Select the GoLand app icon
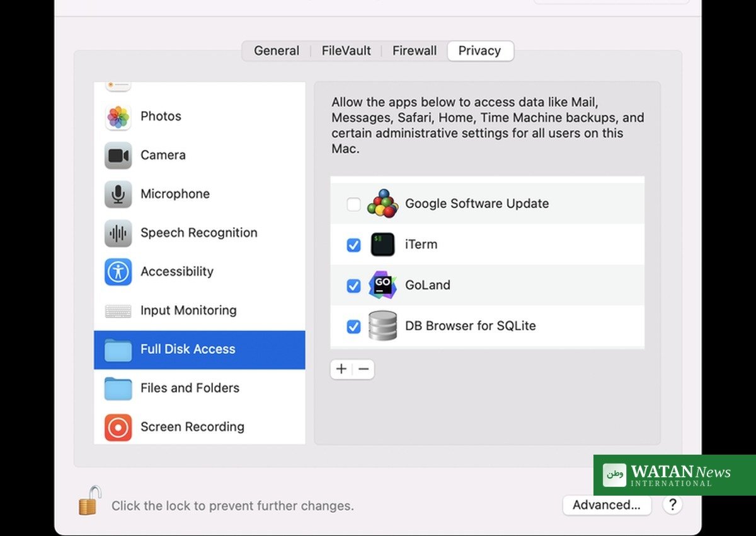756x536 pixels. coord(382,285)
